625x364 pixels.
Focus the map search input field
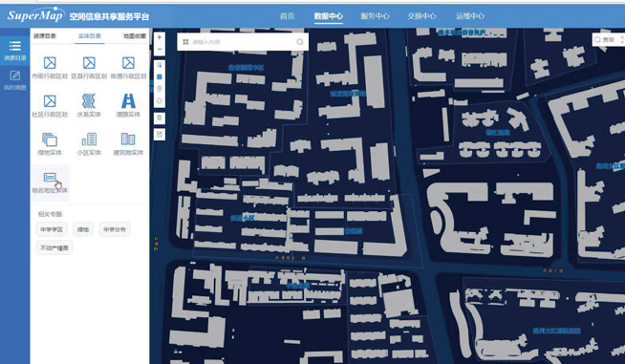point(243,42)
